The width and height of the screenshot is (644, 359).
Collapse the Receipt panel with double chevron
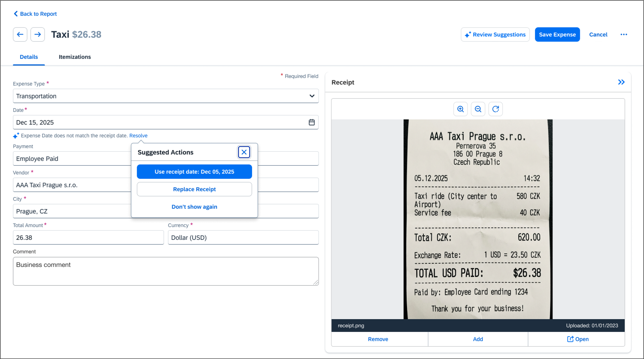tap(621, 82)
